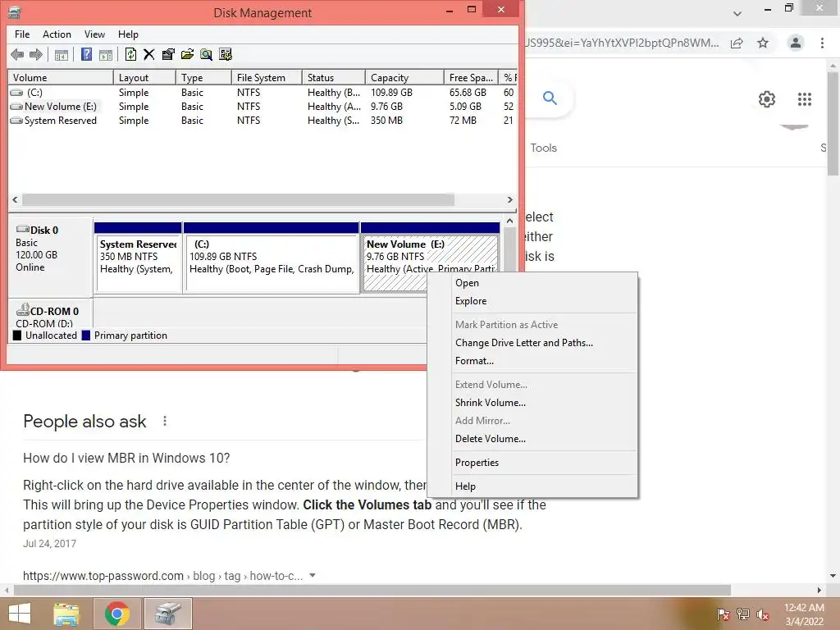The width and height of the screenshot is (840, 630).
Task: Click the Tools button in Google search
Action: (543, 148)
